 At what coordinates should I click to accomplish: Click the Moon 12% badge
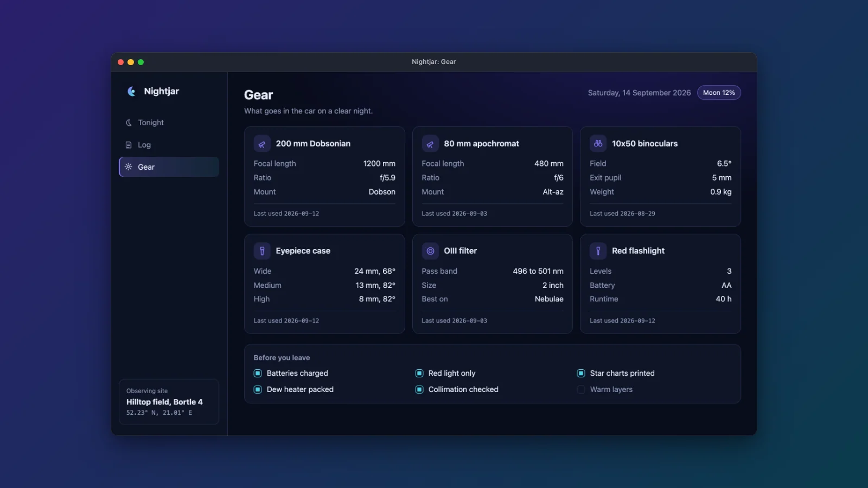(719, 93)
